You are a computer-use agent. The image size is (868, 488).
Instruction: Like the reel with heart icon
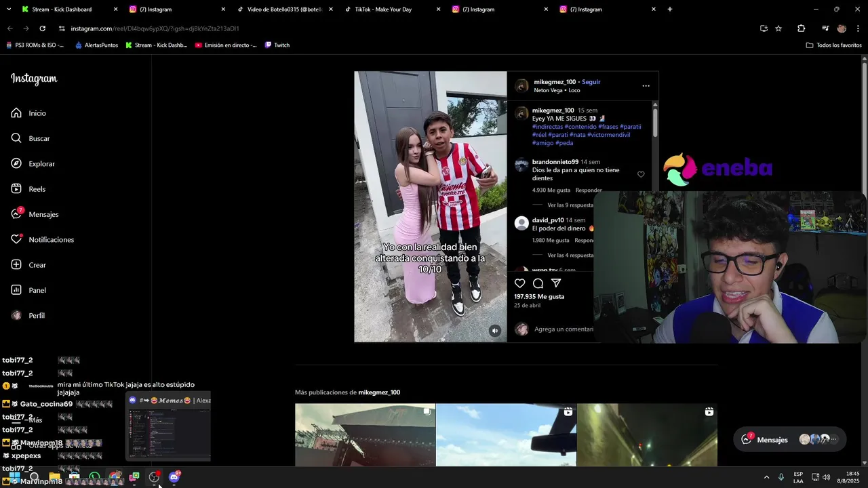[519, 283]
